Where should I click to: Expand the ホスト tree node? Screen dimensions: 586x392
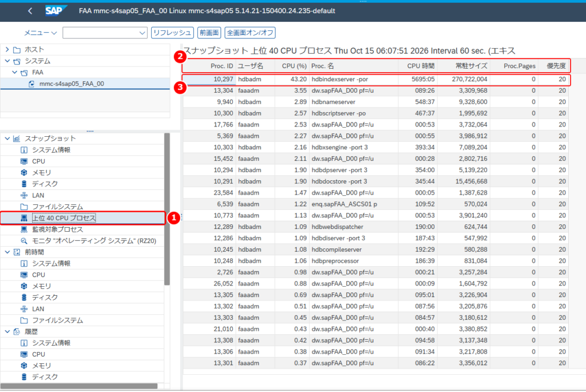point(7,49)
